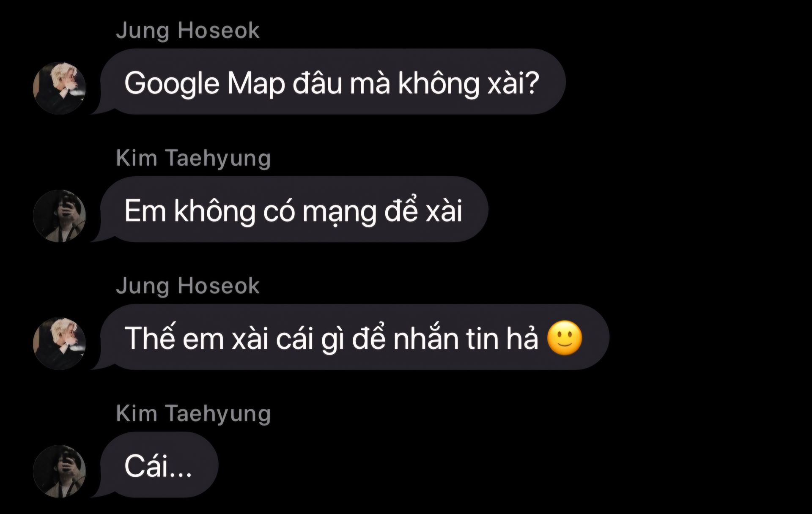This screenshot has width=812, height=514.
Task: Click 'Kim Taehyung' name above 'Em không có mạng'
Action: [193, 159]
